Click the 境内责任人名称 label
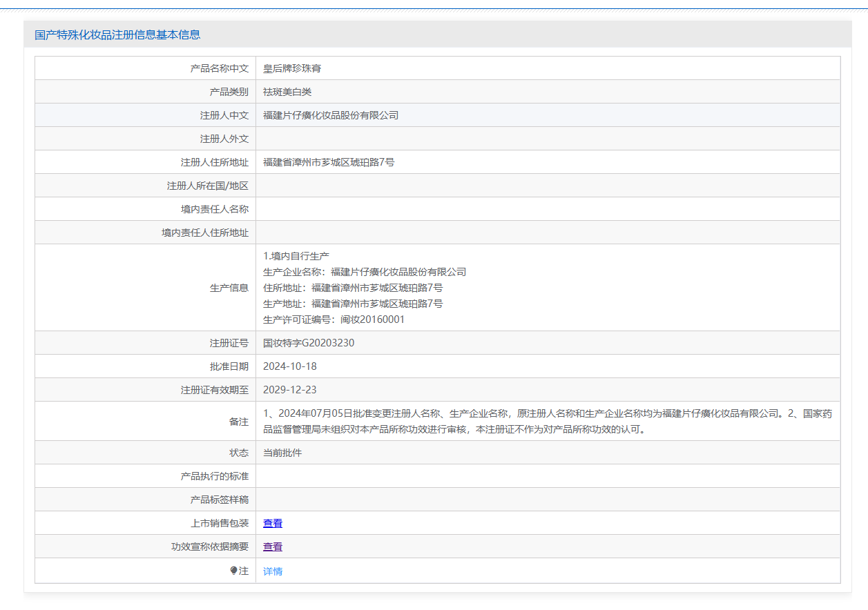Image resolution: width=868 pixels, height=610 pixels. click(x=210, y=209)
